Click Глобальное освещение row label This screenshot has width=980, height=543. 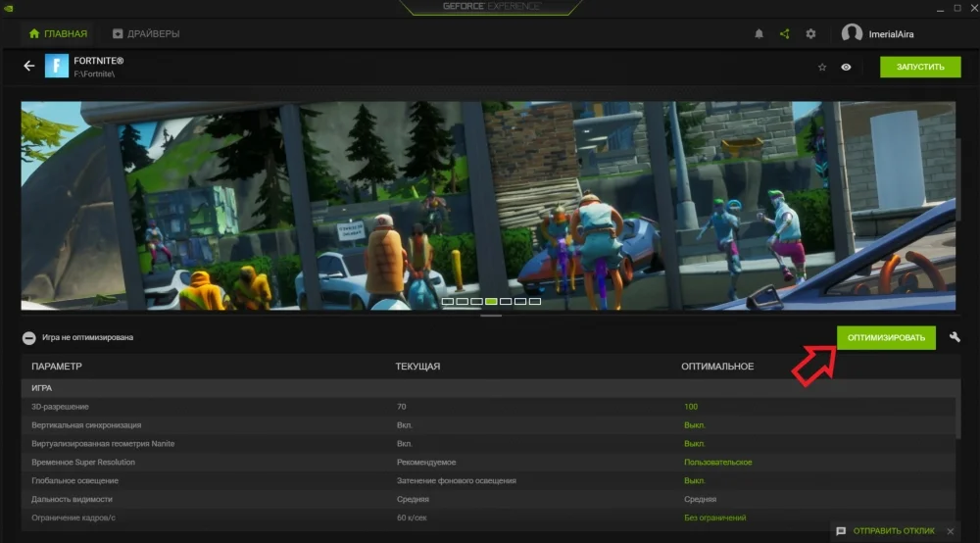[x=75, y=480]
